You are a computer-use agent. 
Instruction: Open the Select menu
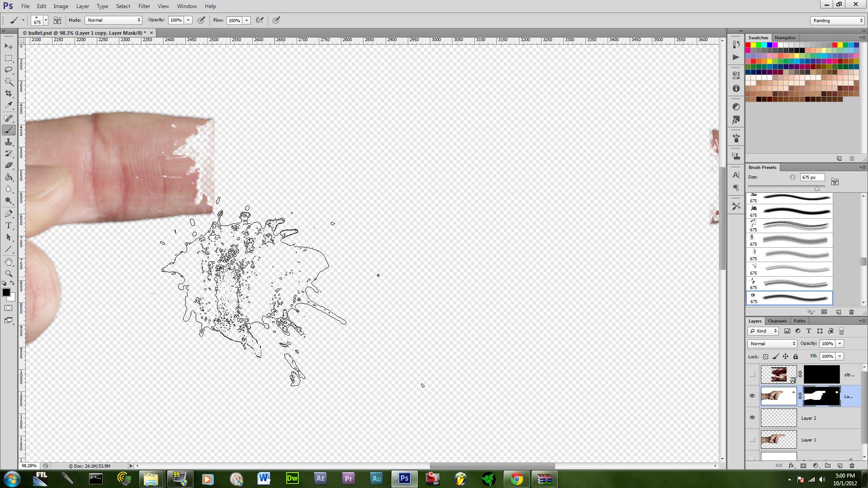[x=123, y=6]
